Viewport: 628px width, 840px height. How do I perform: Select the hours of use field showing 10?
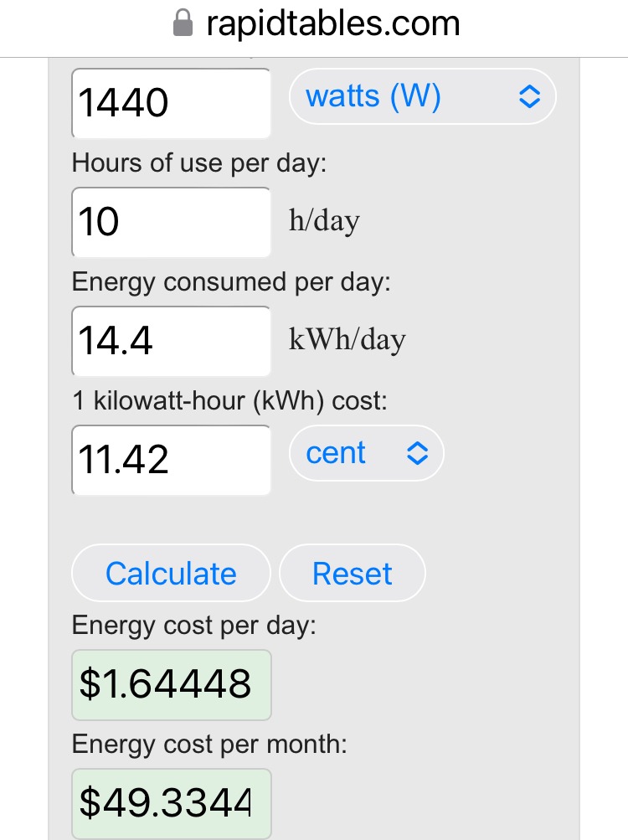(x=172, y=222)
